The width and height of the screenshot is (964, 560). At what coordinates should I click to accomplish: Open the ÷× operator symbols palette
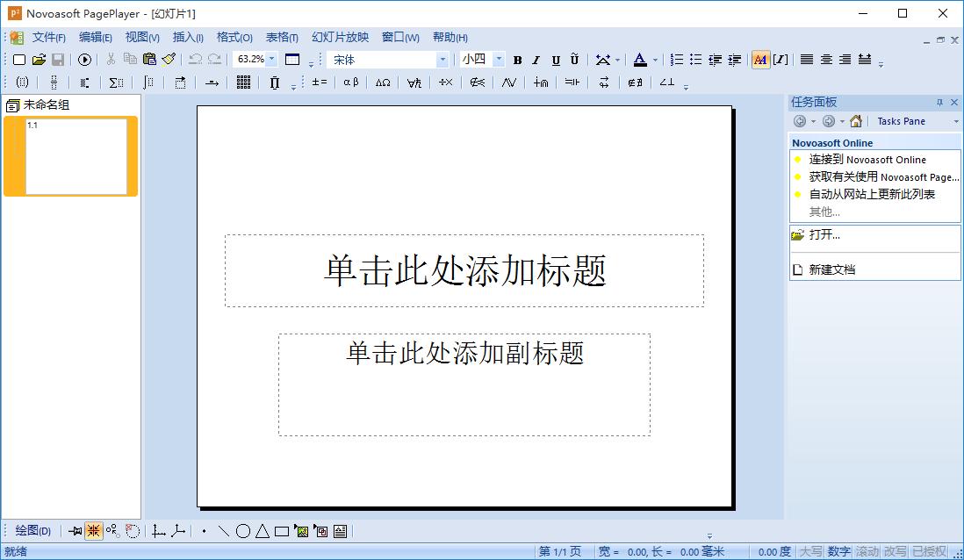coord(446,83)
